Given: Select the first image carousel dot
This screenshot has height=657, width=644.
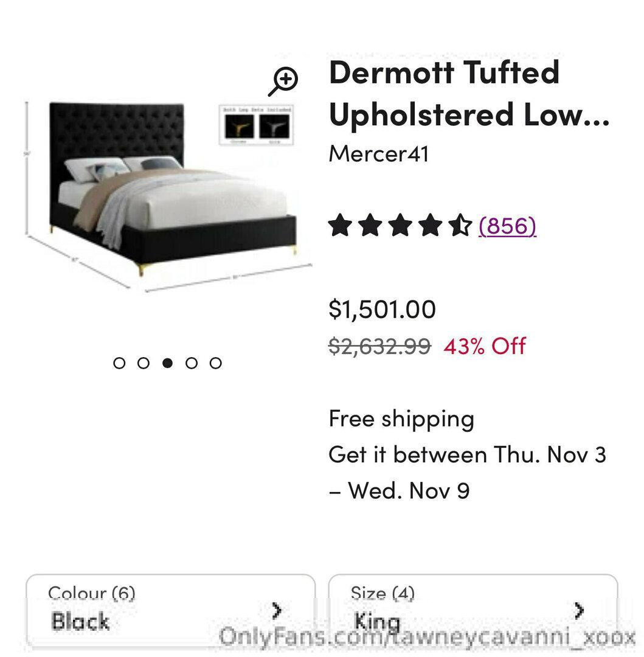Looking at the screenshot, I should (x=119, y=363).
